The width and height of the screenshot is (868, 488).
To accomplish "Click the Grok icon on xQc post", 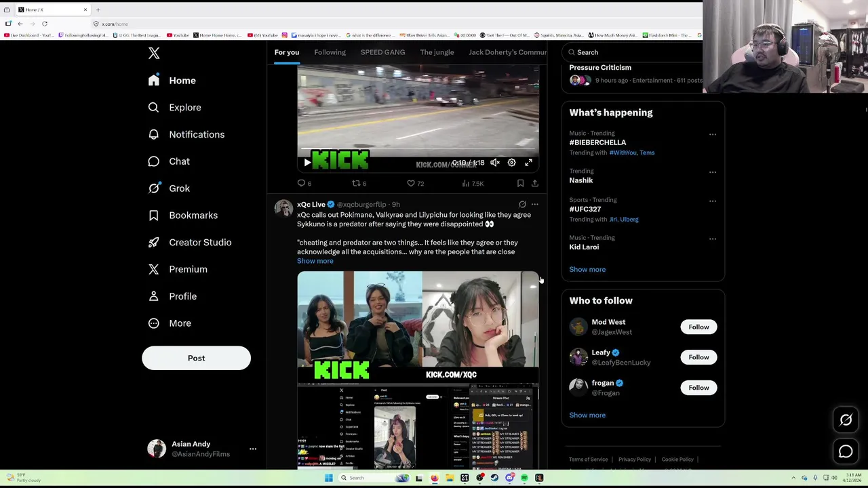I will click(x=522, y=204).
